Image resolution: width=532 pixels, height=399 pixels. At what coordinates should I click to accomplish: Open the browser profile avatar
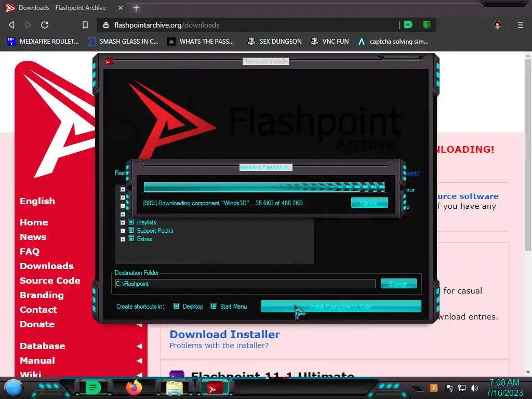click(x=497, y=25)
